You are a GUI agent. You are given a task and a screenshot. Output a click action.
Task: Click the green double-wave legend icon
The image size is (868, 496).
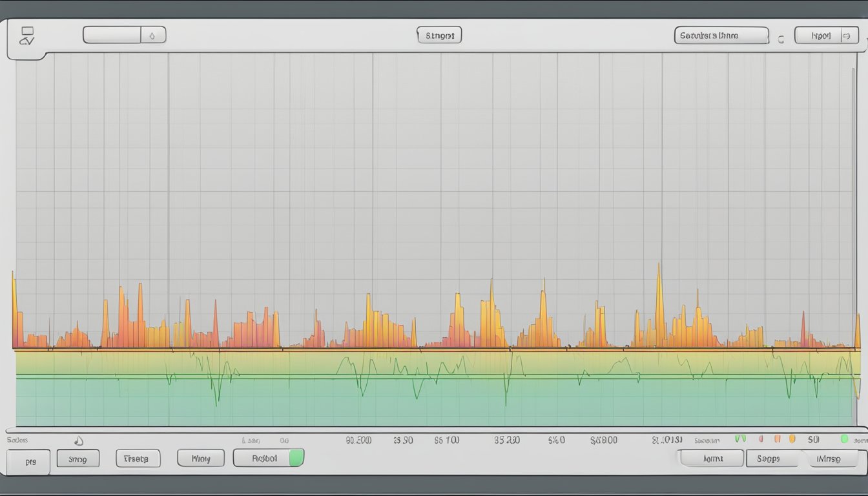coord(740,439)
